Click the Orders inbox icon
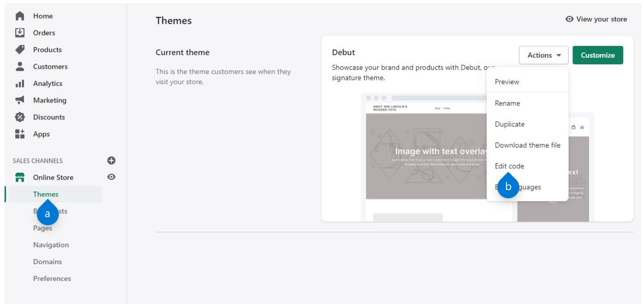 coord(20,33)
